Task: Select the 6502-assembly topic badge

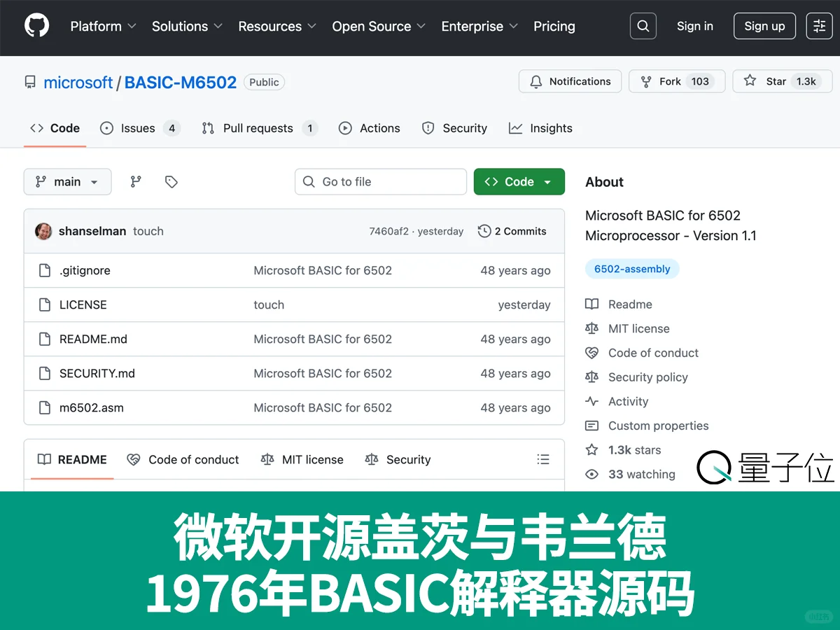Action: pos(631,268)
